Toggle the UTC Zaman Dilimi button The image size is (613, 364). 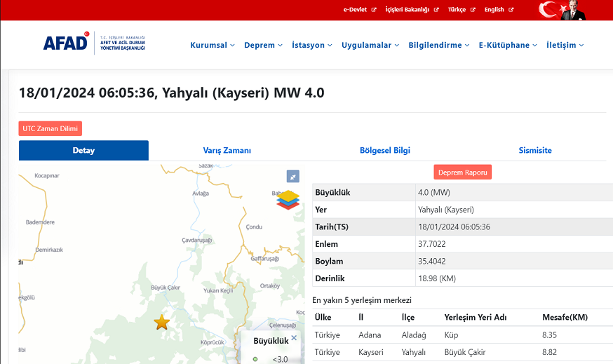pyautogui.click(x=50, y=128)
